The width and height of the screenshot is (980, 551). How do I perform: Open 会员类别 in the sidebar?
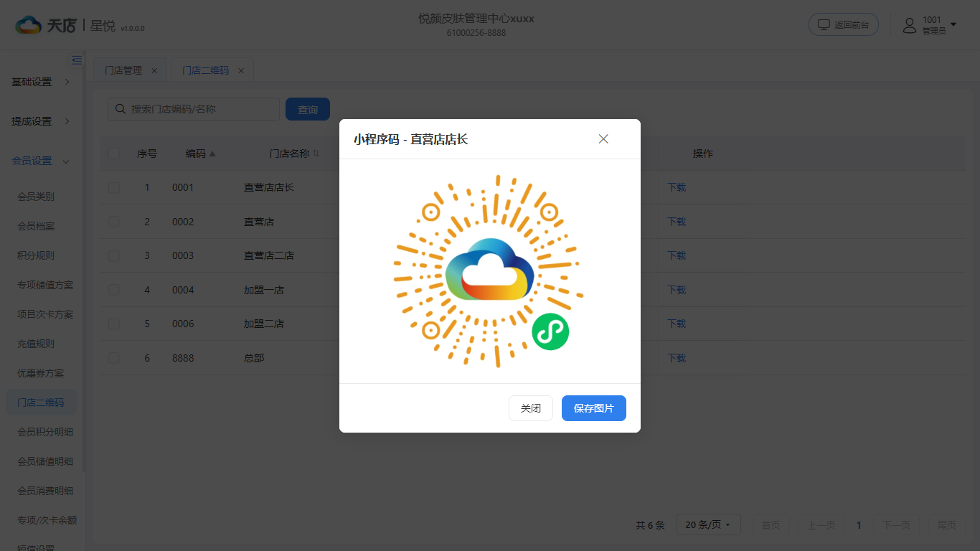tap(36, 197)
